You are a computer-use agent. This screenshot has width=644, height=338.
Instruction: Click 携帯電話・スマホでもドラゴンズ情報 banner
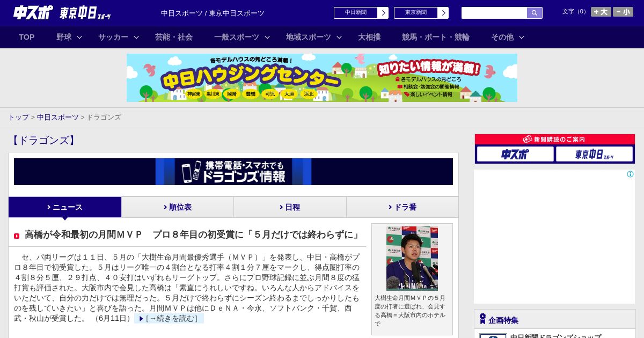click(233, 172)
